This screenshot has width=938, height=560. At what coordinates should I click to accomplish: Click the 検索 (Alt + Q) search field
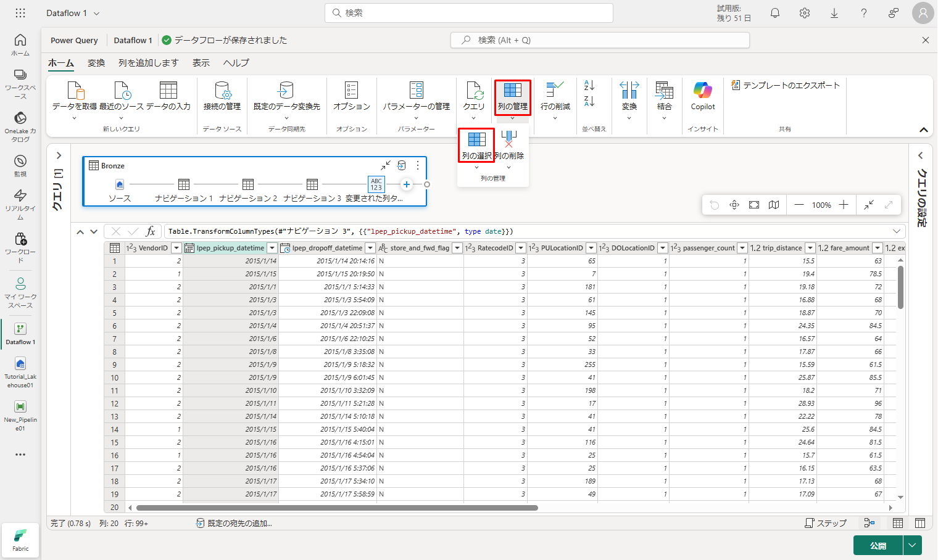point(600,40)
